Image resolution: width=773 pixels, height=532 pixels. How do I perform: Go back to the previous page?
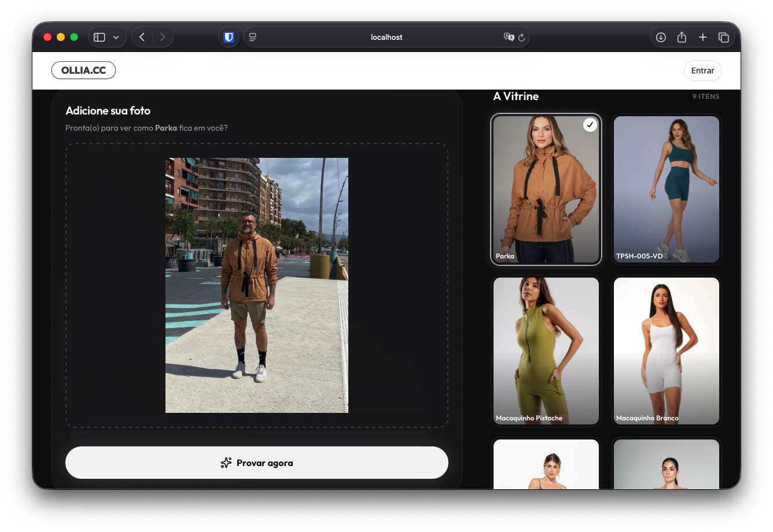click(142, 37)
